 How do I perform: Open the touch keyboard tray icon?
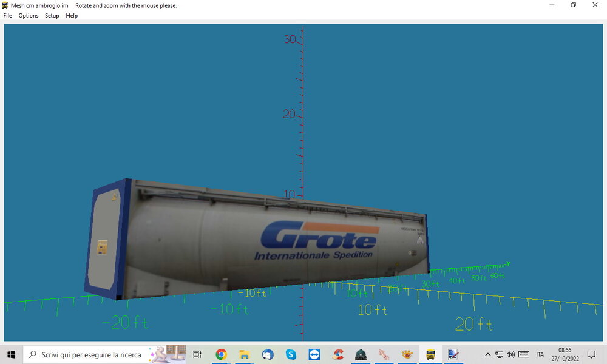(524, 354)
